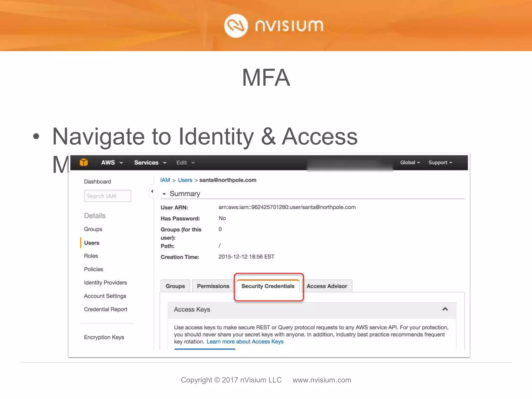Collapse the Access Keys panel chevron

(x=445, y=309)
